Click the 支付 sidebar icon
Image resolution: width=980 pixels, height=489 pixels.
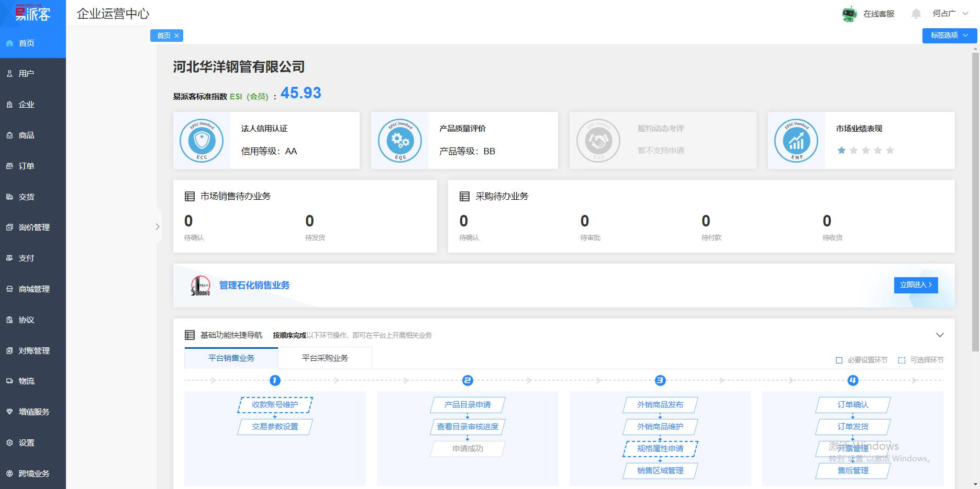(x=9, y=258)
